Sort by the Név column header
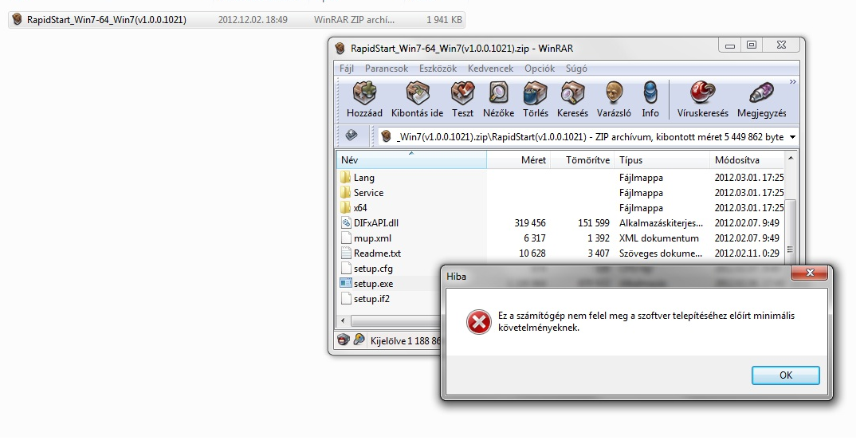The height and width of the screenshot is (440, 868). 411,160
